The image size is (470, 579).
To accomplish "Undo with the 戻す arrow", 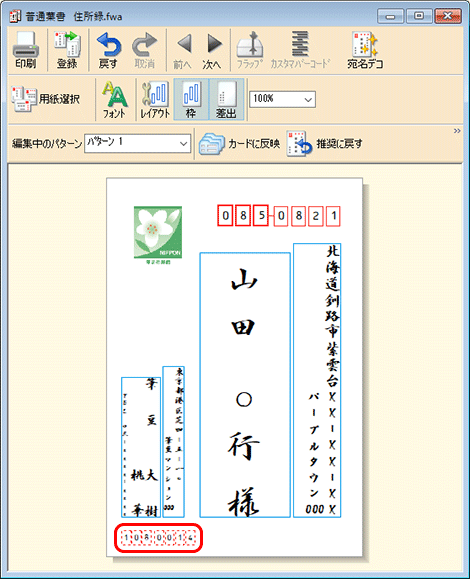I will [109, 50].
